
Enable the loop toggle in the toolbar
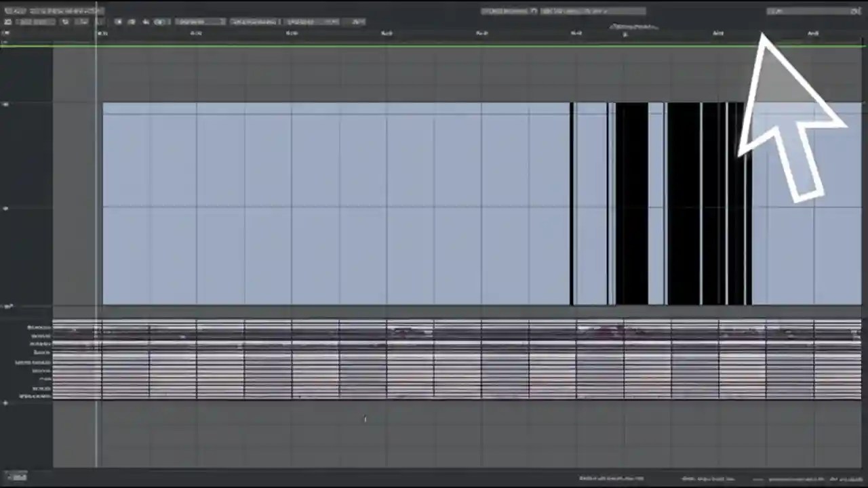click(80, 21)
